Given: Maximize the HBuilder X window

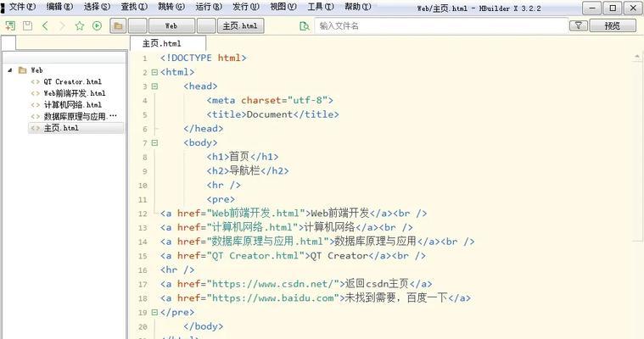Looking at the screenshot, I should click(x=613, y=8).
